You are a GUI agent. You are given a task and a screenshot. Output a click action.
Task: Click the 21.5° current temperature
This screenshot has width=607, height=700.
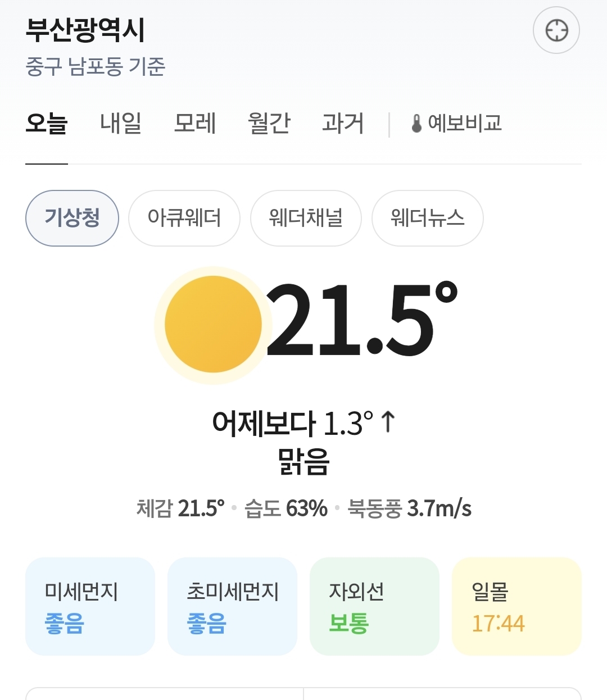[x=360, y=320]
